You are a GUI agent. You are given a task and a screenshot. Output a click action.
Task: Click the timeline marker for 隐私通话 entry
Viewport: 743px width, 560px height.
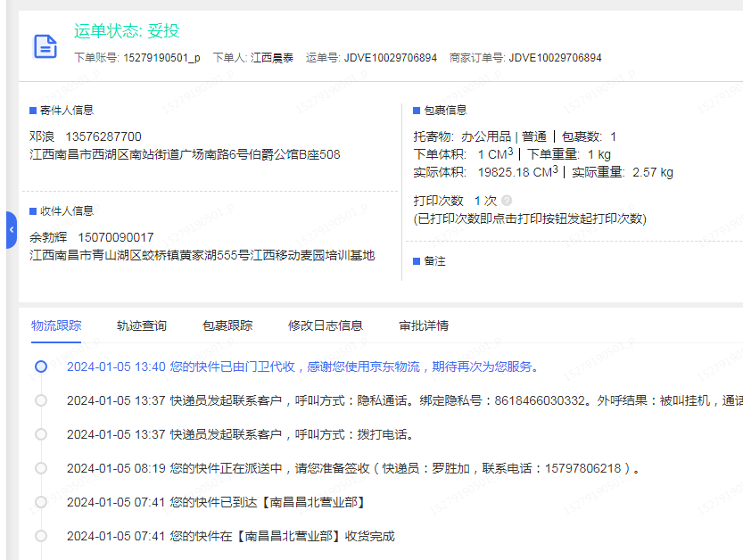(41, 400)
